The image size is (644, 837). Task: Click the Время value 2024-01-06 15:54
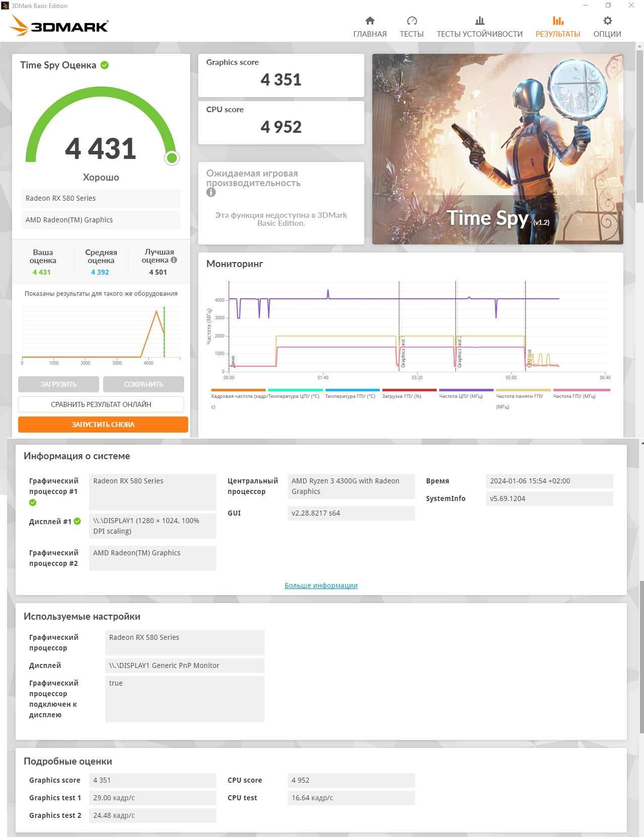549,481
